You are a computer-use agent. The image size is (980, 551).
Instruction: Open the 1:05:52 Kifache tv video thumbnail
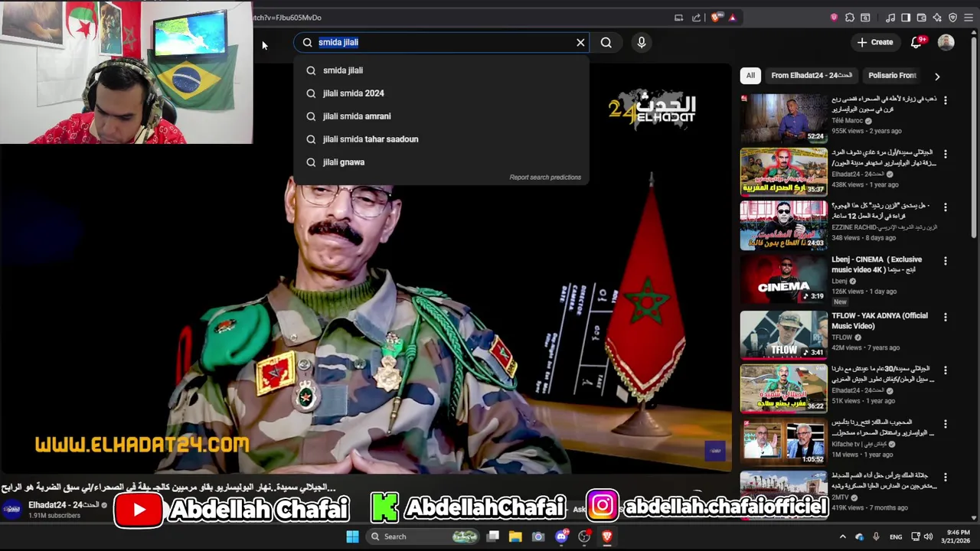tap(783, 442)
